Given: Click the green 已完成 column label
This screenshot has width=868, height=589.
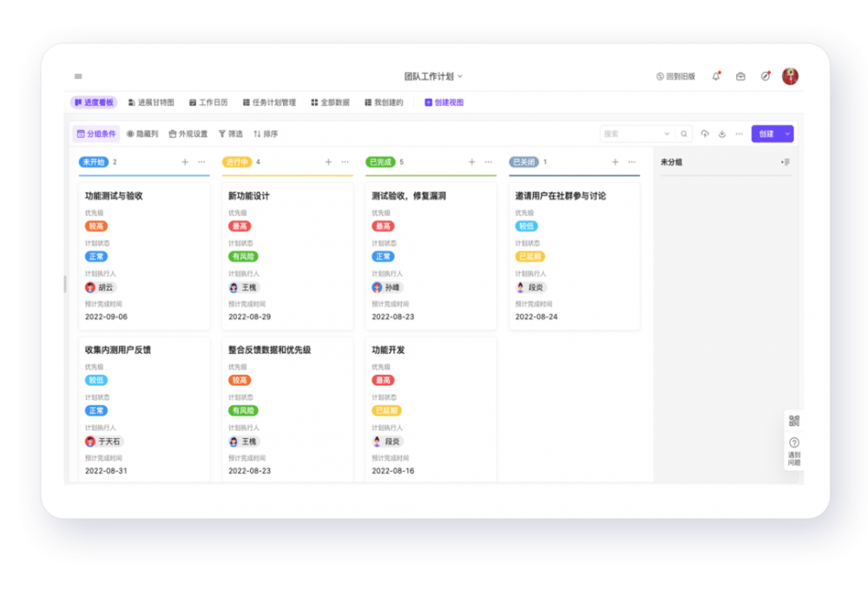Looking at the screenshot, I should (380, 162).
